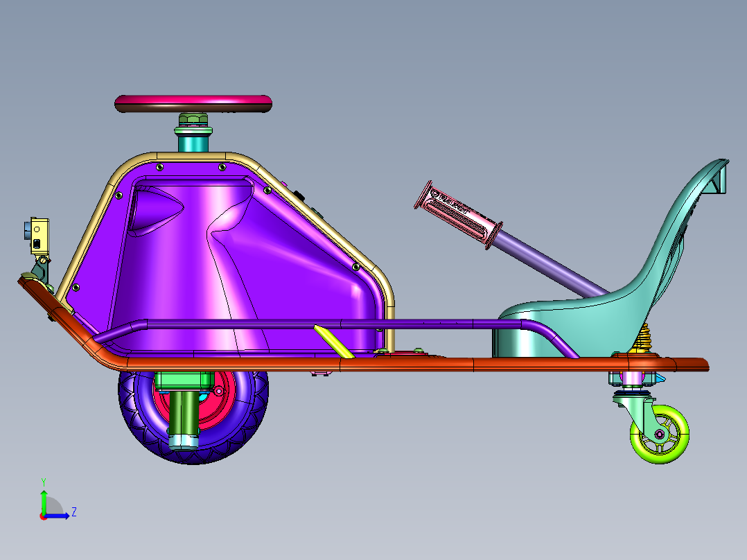
Task: Select the green front fork leg
Action: [184, 412]
